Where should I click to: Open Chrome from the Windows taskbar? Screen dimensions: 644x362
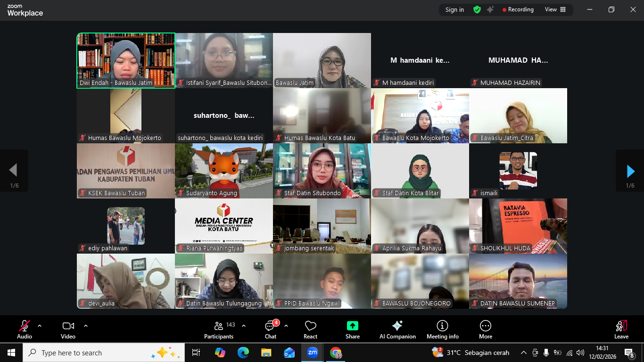pyautogui.click(x=336, y=353)
